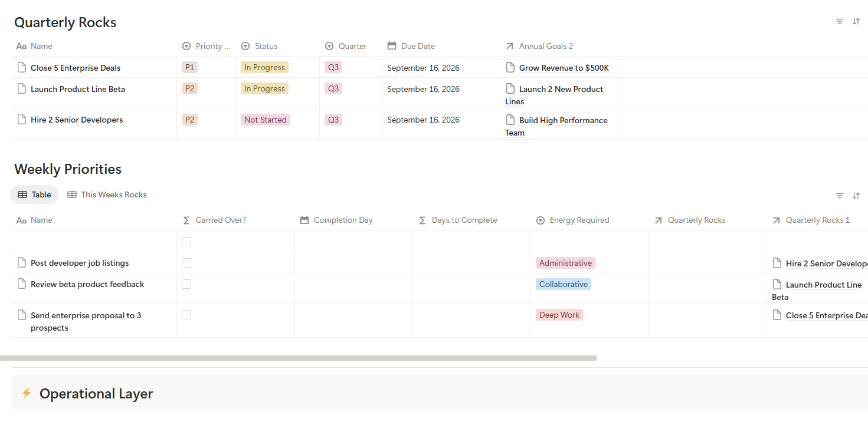Viewport: 868px width, 422px height.
Task: Click arrow icon in Annual Goals 2 header
Action: coord(510,46)
